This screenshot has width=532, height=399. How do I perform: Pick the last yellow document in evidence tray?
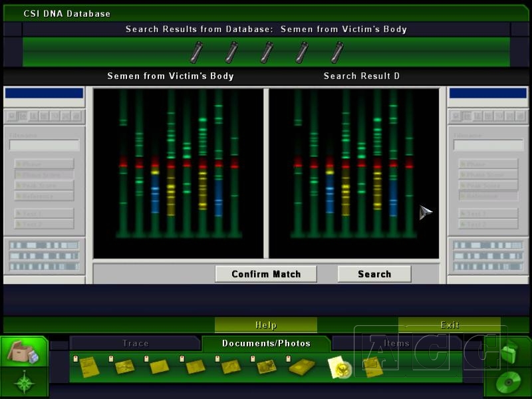(373, 367)
